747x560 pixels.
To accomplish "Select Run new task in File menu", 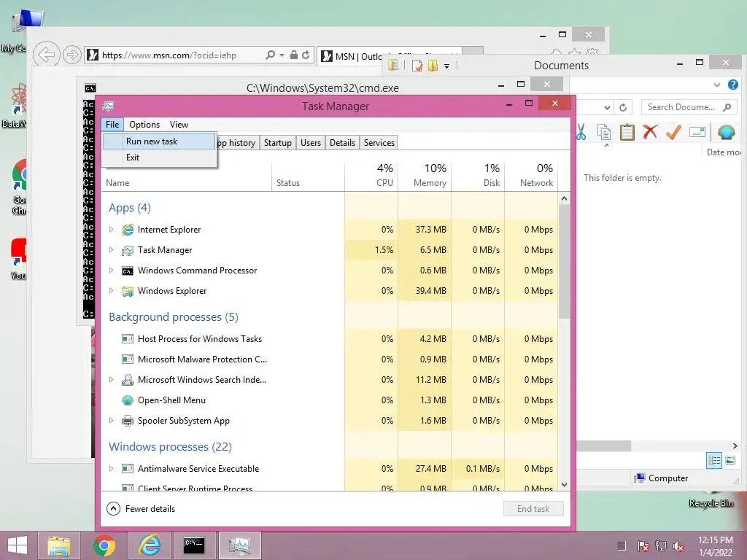I will pos(158,141).
